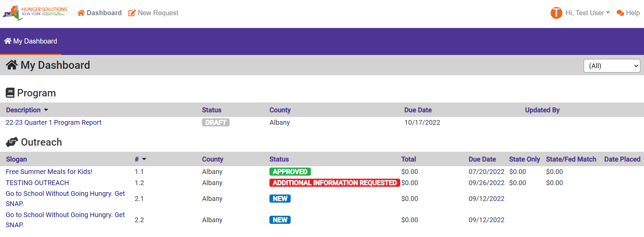Sort Outreach table by Due Date header

(x=482, y=159)
